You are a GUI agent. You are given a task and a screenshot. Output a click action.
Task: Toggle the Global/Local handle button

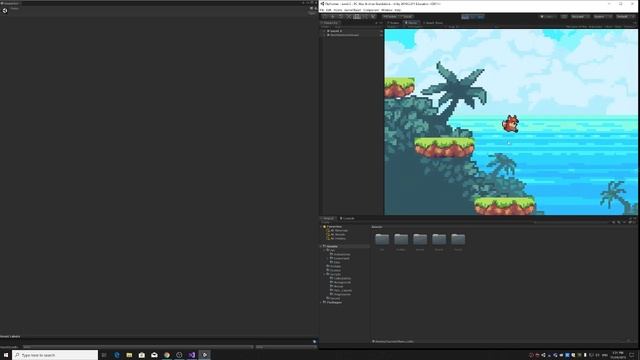point(407,17)
